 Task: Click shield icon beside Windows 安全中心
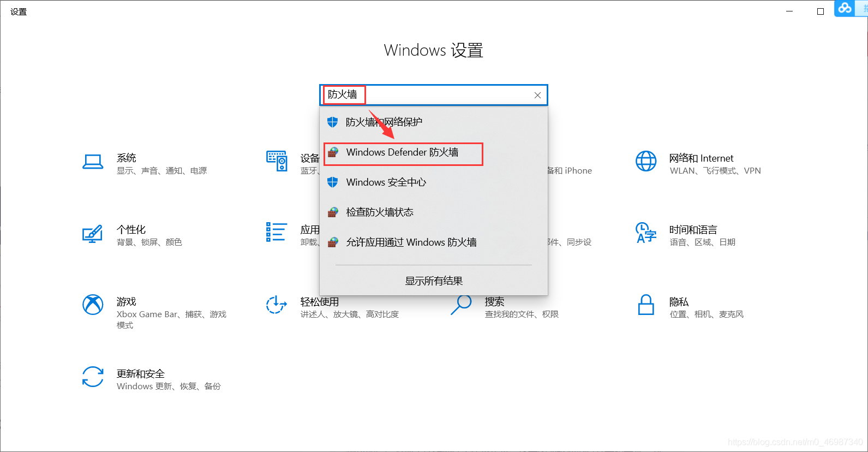tap(332, 182)
